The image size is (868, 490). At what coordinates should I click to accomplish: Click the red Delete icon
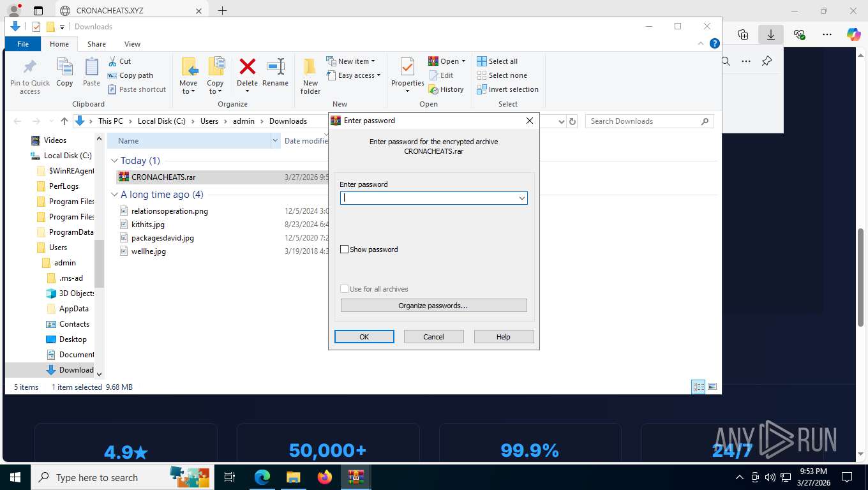click(x=247, y=66)
